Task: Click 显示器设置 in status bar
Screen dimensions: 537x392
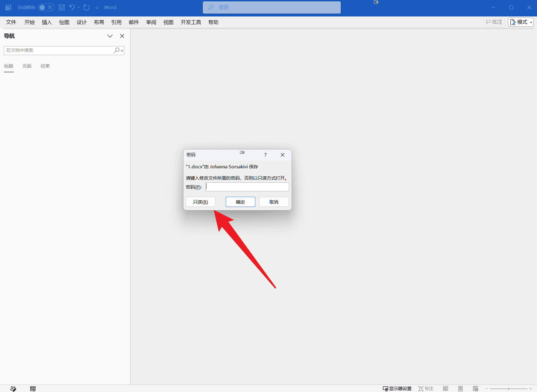Action: 397,389
